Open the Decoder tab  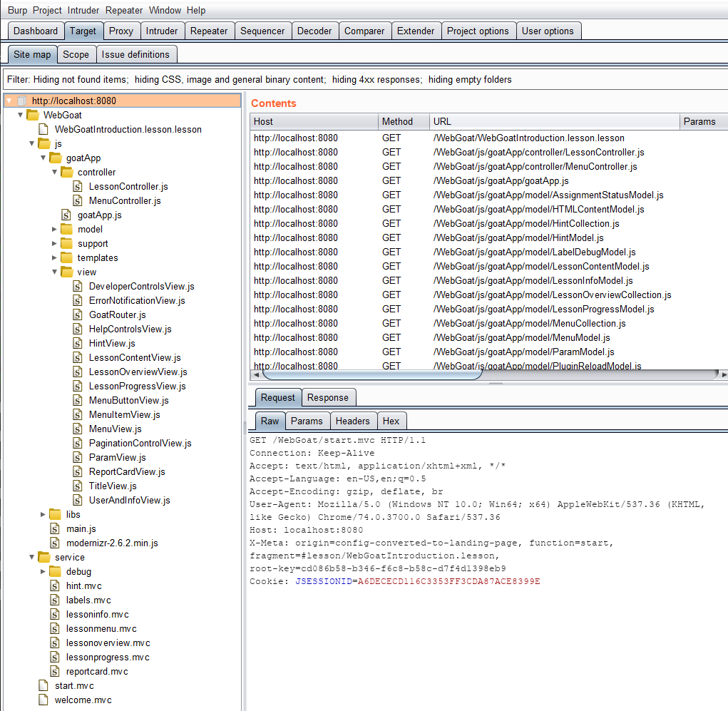click(314, 31)
